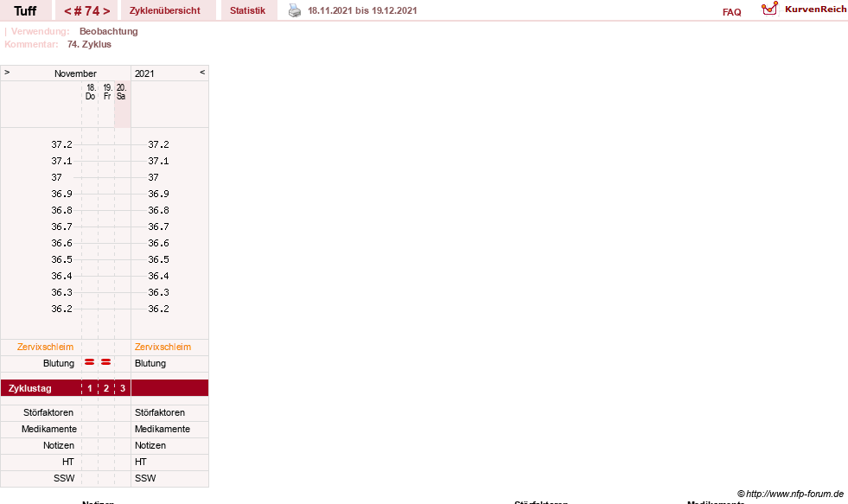Click the date range 18.11.2021 bis 19.12.2021
Viewport: 848px width, 504px height.
point(362,10)
